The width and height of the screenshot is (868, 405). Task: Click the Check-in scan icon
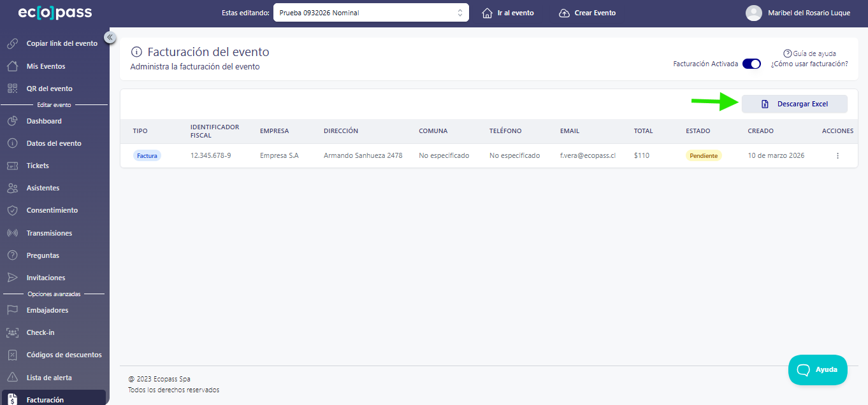point(12,332)
